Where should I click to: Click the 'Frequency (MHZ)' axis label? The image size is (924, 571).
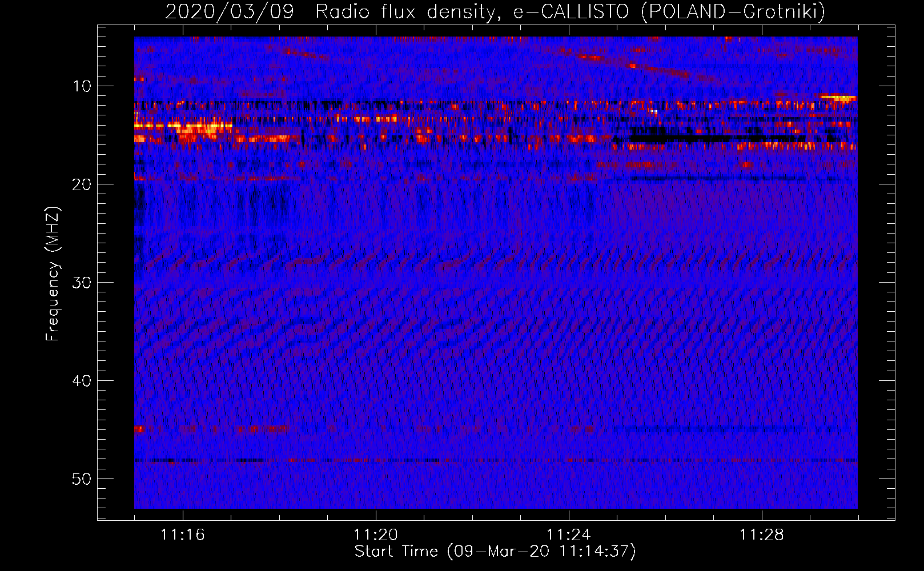(53, 274)
